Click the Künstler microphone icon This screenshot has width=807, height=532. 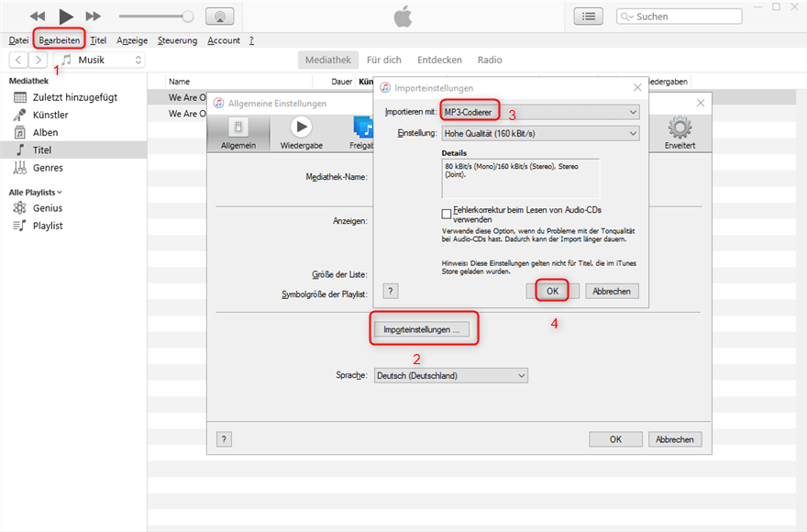tap(19, 115)
